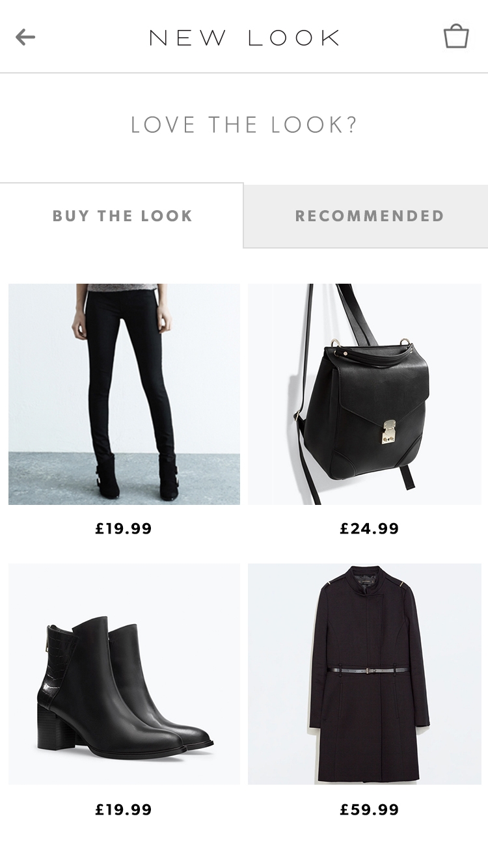Tap the gold clasp on the backpack
Viewport: 488px width, 868px height.
point(389,432)
